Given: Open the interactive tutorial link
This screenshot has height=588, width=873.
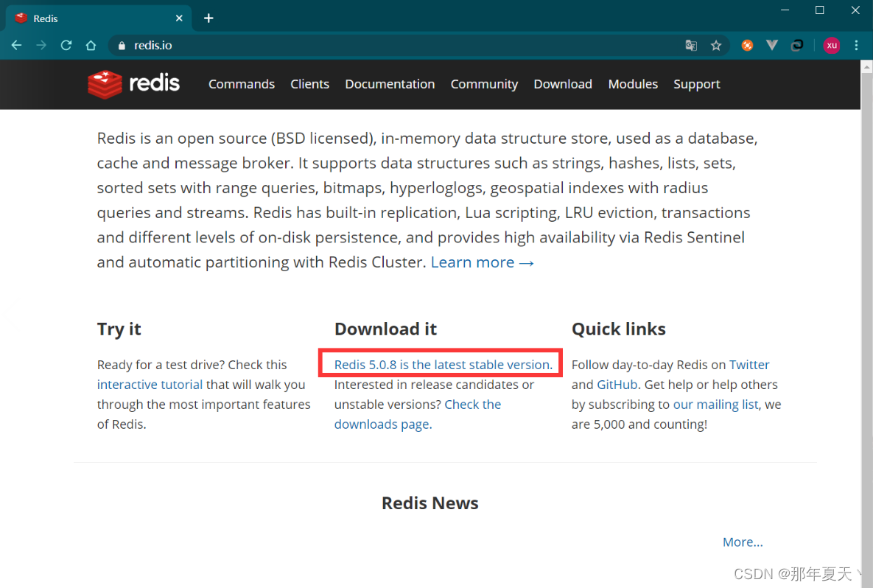Looking at the screenshot, I should (150, 384).
